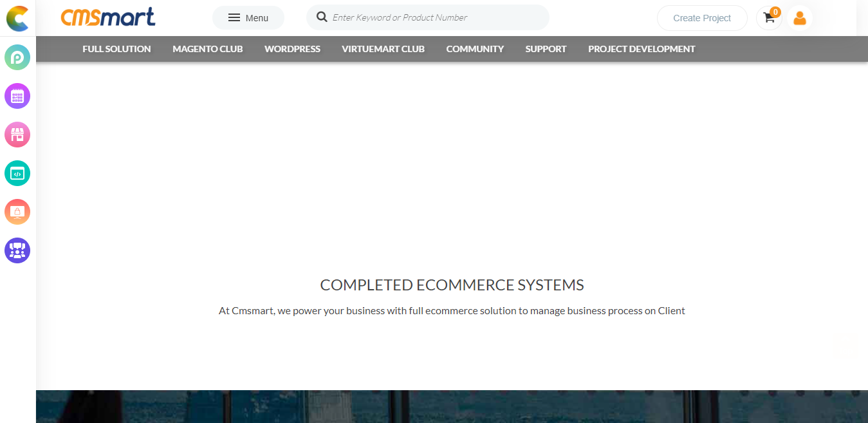Open the shopping cart icon
This screenshot has width=868, height=423.
point(769,18)
